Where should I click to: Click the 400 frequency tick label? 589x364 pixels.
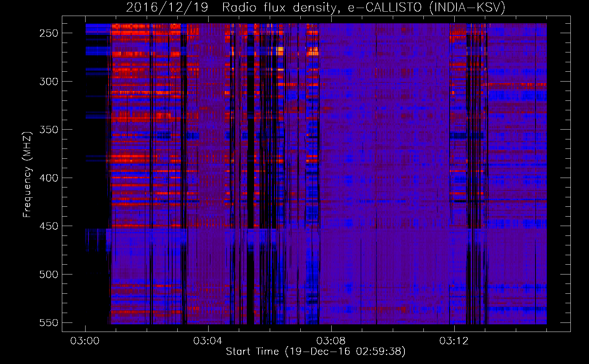tap(49, 178)
